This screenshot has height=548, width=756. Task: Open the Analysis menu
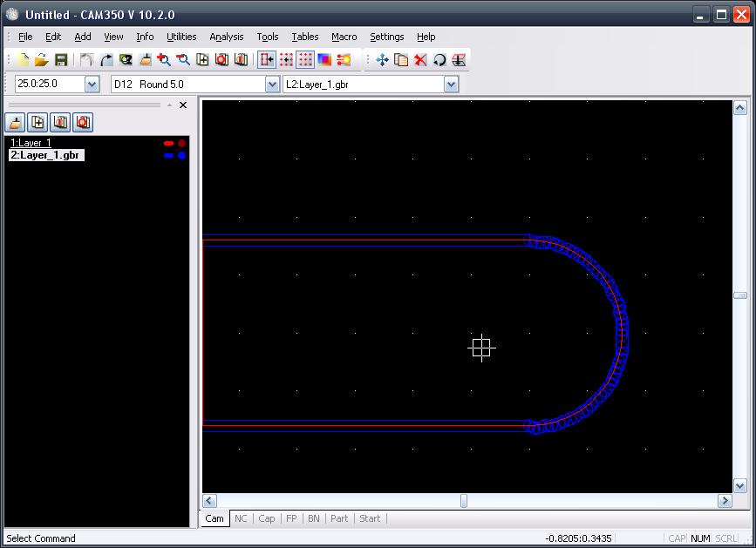[227, 37]
